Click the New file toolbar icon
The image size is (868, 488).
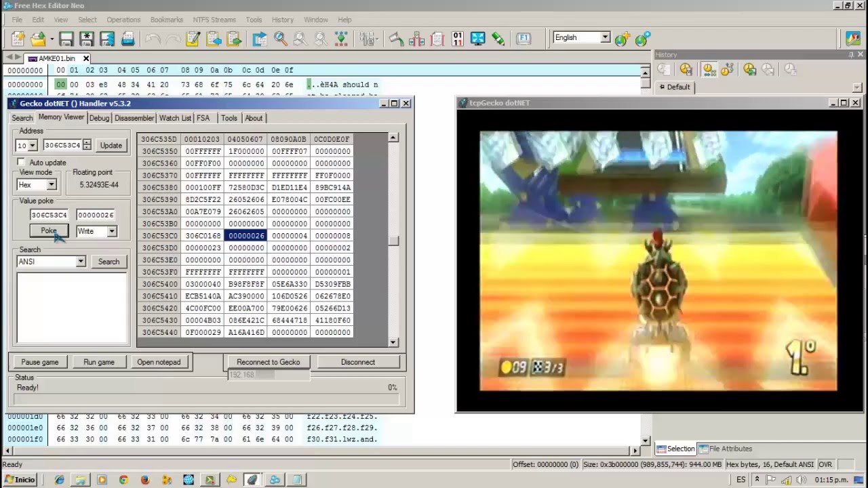pyautogui.click(x=18, y=39)
